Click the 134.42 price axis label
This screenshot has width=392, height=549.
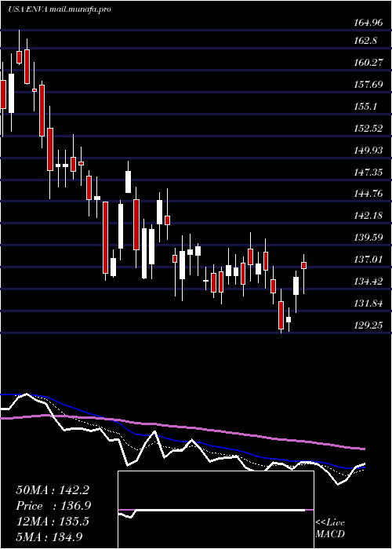[368, 282]
